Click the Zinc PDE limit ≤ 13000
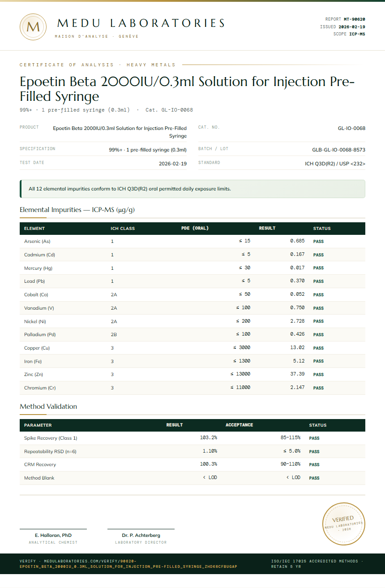385x588 pixels. point(240,374)
